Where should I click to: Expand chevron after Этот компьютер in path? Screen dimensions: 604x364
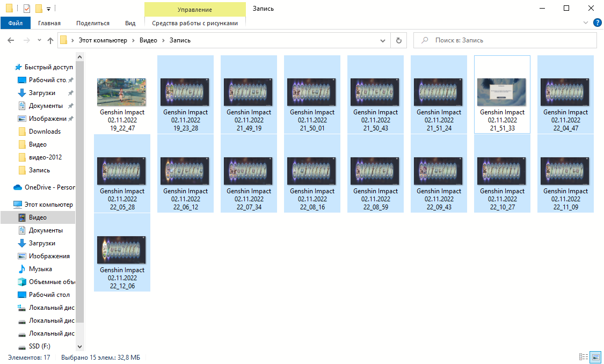click(x=133, y=40)
